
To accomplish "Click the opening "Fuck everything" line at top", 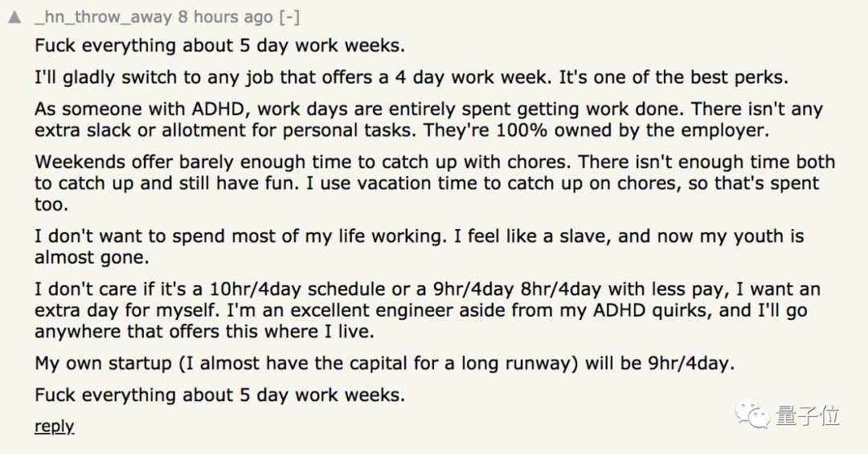I will coord(219,45).
